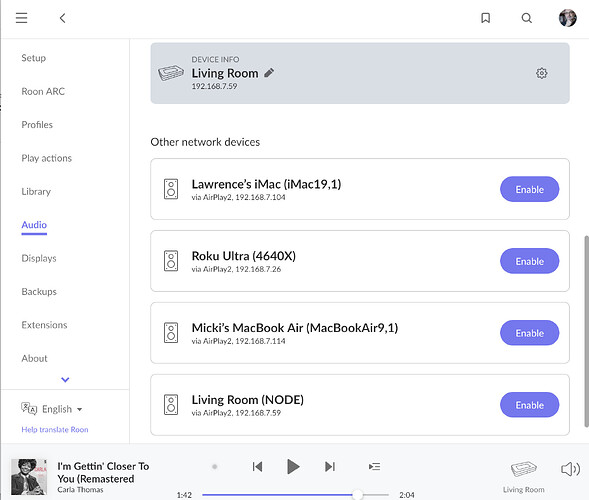Open the play queue
This screenshot has height=500, width=589.
[x=375, y=467]
